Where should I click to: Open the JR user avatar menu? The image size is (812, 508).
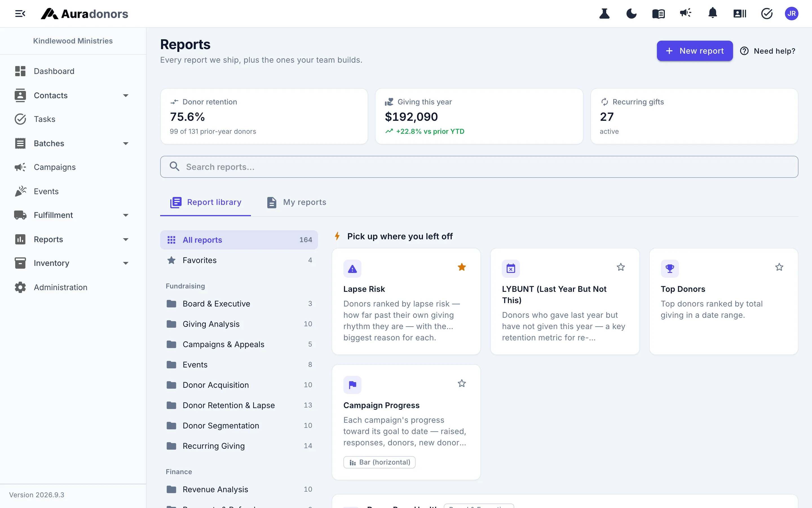[x=791, y=14]
